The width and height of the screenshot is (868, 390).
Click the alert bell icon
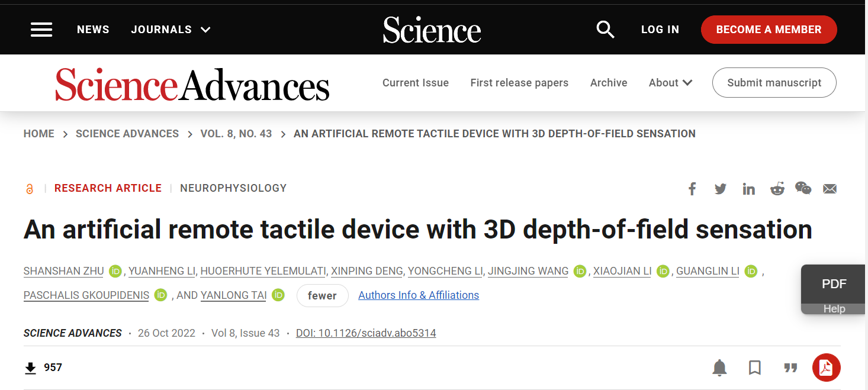[x=719, y=368]
